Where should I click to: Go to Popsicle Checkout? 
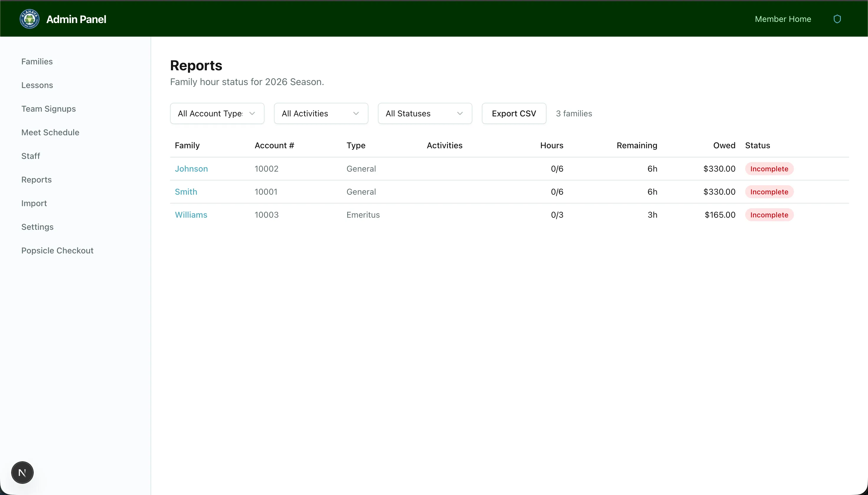[58, 250]
